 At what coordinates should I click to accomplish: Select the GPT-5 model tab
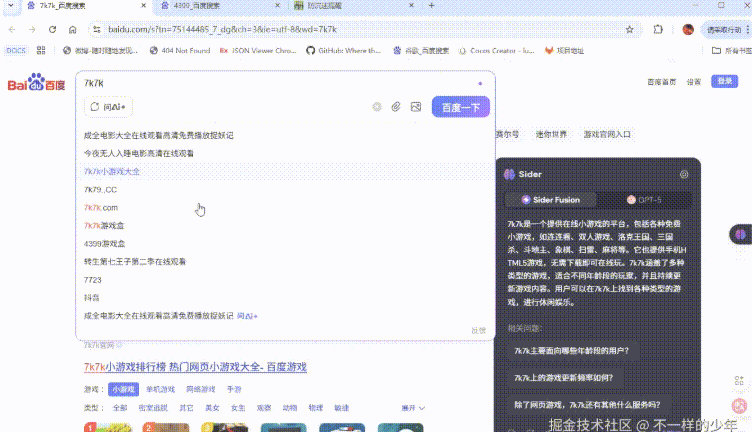coord(644,200)
